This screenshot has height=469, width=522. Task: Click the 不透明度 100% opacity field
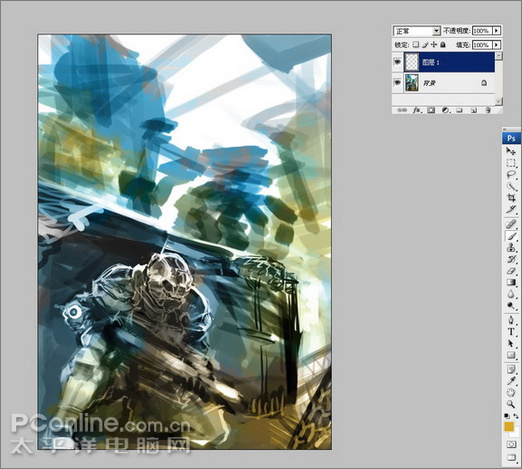482,31
